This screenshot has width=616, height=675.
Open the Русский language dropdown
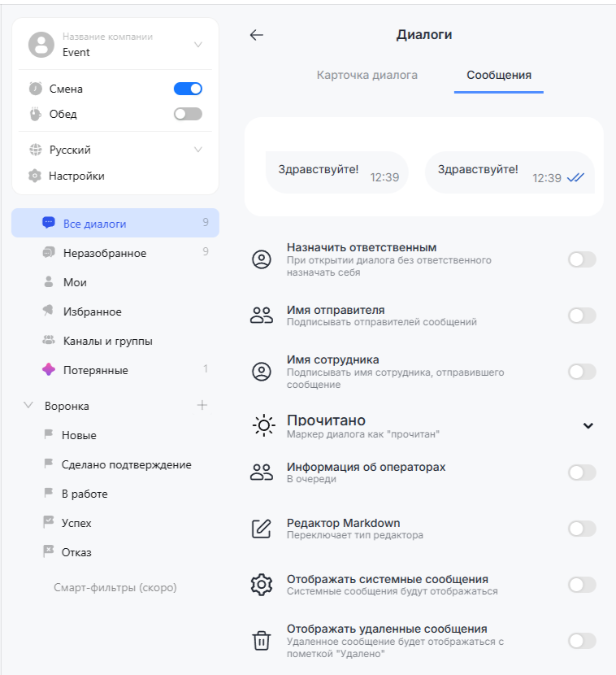click(x=198, y=150)
